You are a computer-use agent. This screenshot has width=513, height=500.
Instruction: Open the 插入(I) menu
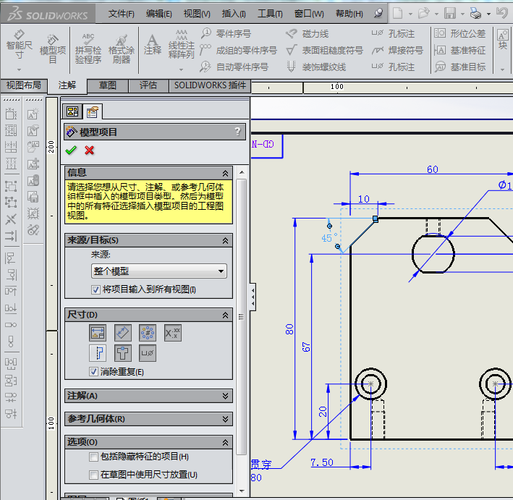point(234,14)
